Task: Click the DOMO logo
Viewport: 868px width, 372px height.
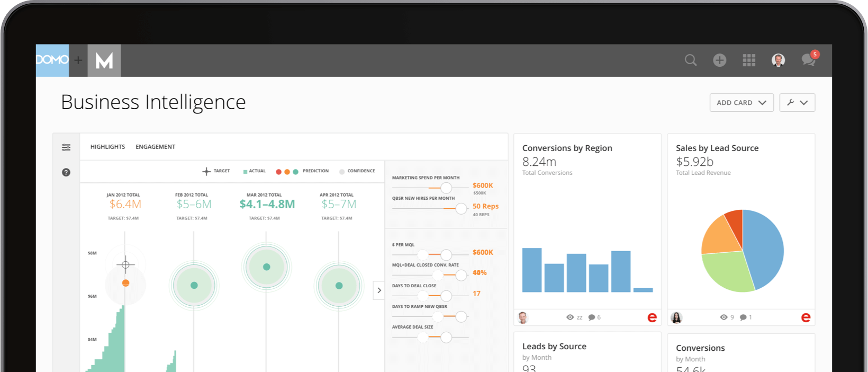Action: (52, 60)
